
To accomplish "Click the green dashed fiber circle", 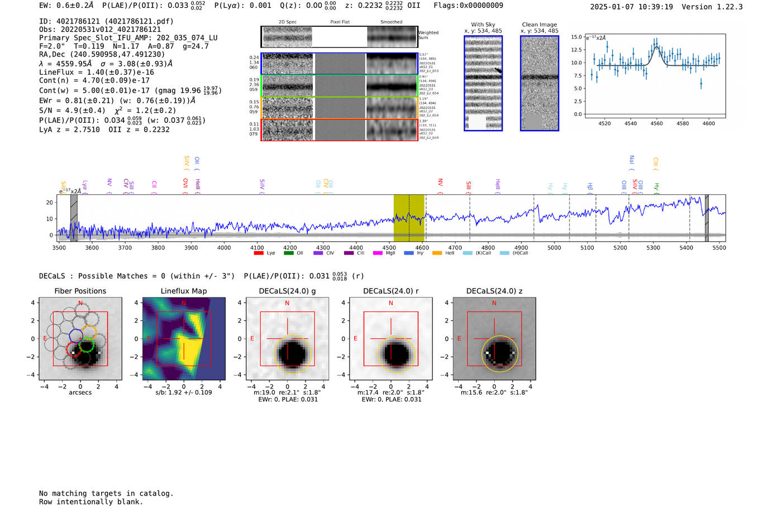I will coord(86,345).
